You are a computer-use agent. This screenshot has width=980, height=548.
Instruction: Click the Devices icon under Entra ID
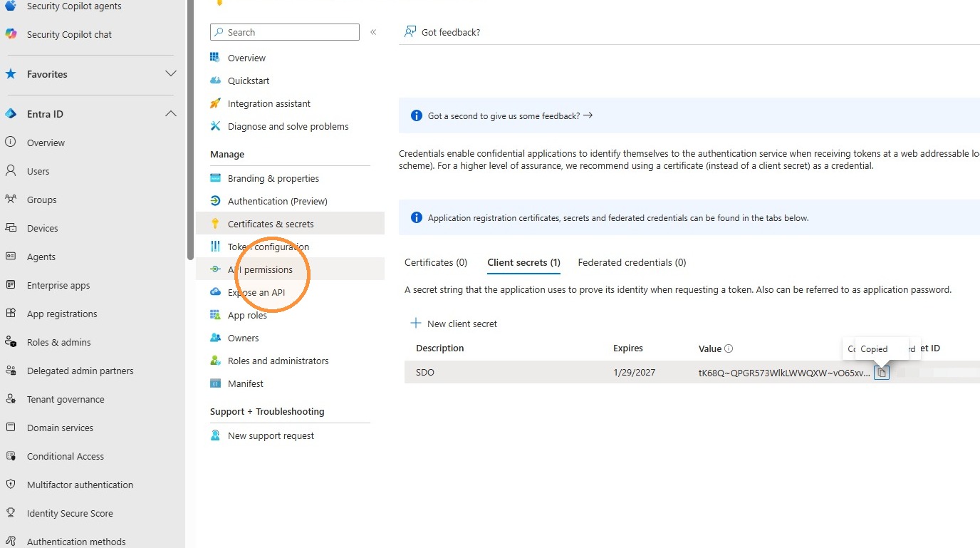click(11, 228)
